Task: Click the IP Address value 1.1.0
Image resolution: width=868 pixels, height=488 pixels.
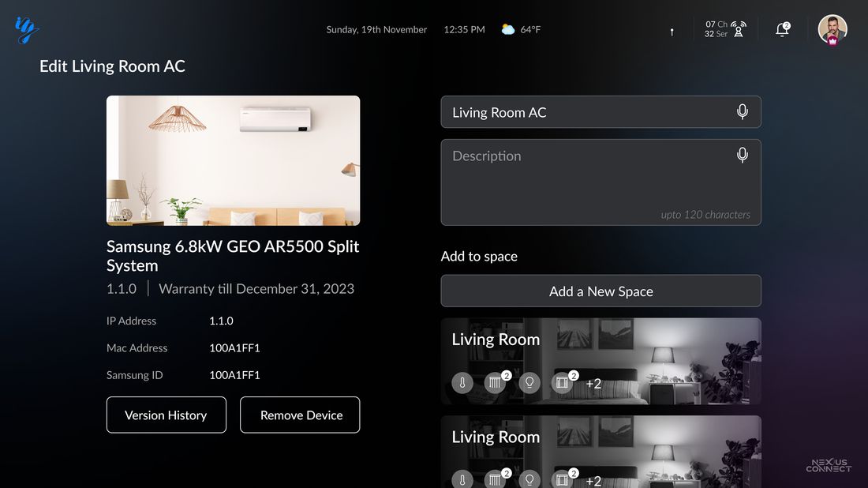Action: click(221, 321)
